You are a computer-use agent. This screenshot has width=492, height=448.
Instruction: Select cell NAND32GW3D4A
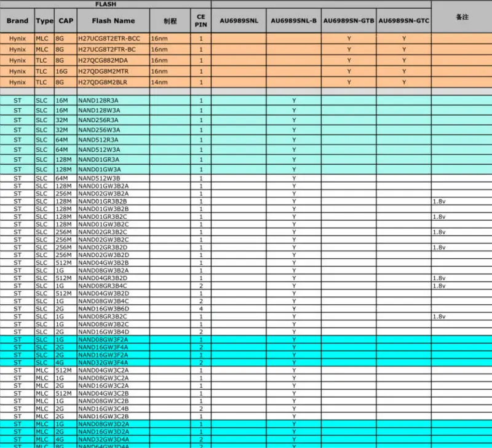[113, 439]
